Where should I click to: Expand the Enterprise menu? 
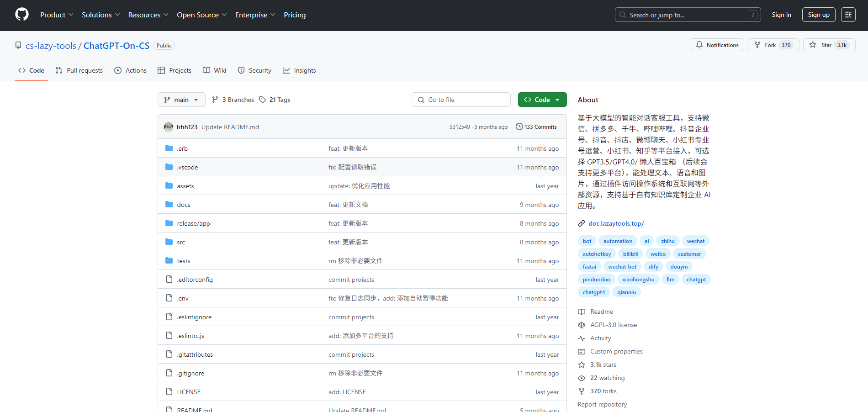pos(255,15)
